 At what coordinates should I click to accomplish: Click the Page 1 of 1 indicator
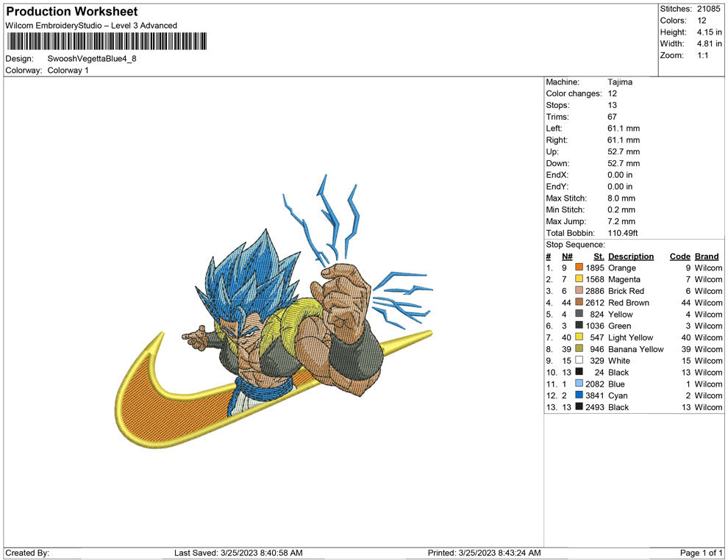pos(701,553)
